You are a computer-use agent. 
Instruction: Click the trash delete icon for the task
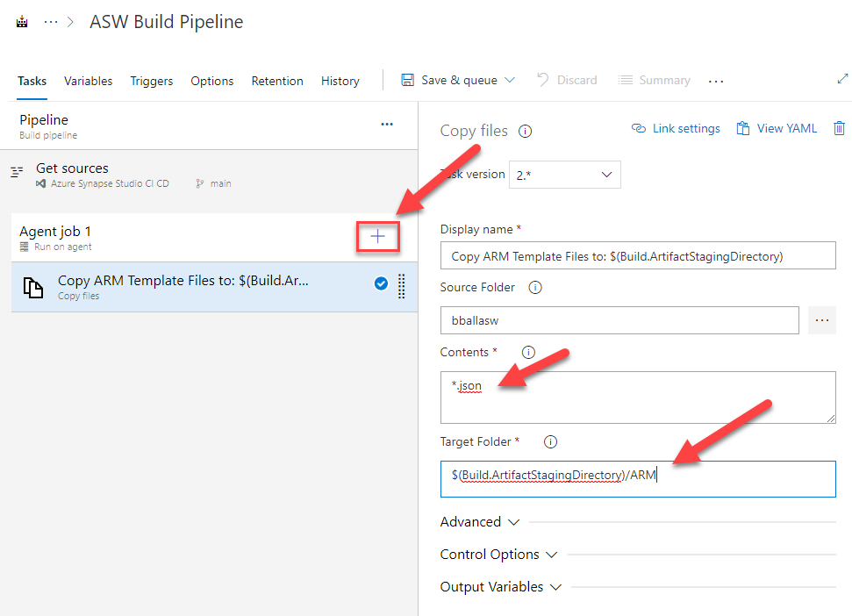[839, 129]
